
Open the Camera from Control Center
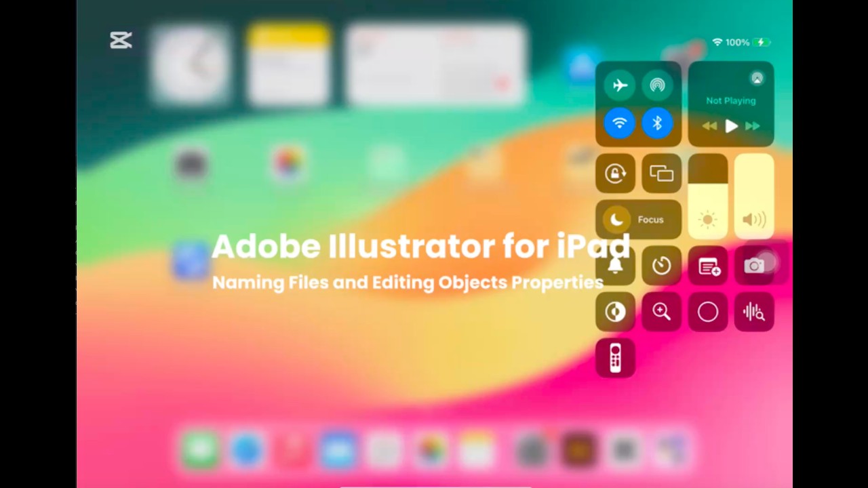754,266
